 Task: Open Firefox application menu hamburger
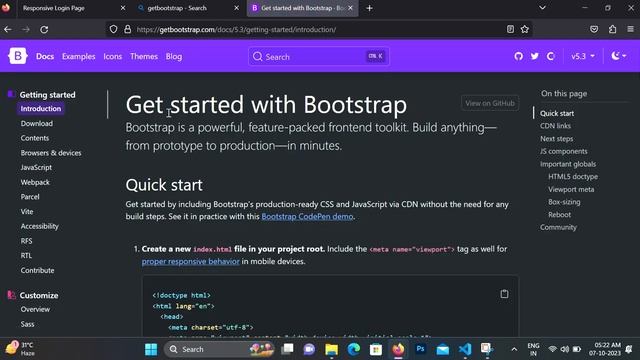[x=630, y=29]
